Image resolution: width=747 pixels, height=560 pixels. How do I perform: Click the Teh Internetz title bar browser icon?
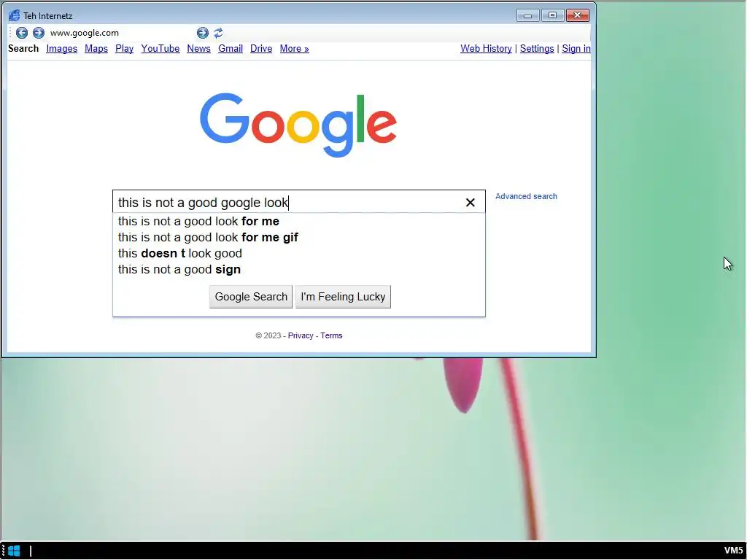coord(15,16)
